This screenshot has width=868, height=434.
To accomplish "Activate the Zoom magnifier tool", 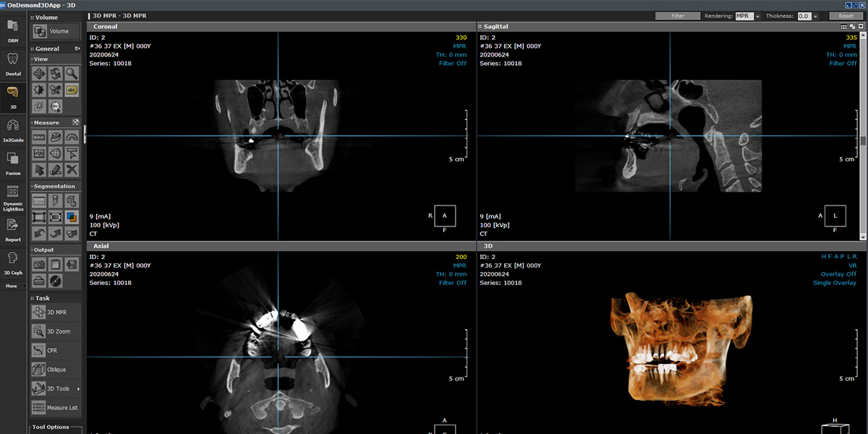I will [72, 73].
